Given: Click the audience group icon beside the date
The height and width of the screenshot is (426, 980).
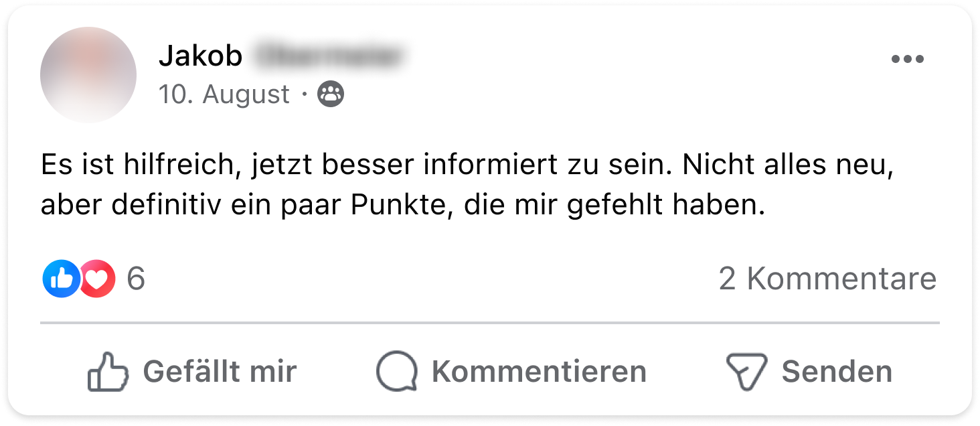Looking at the screenshot, I should click(x=330, y=94).
